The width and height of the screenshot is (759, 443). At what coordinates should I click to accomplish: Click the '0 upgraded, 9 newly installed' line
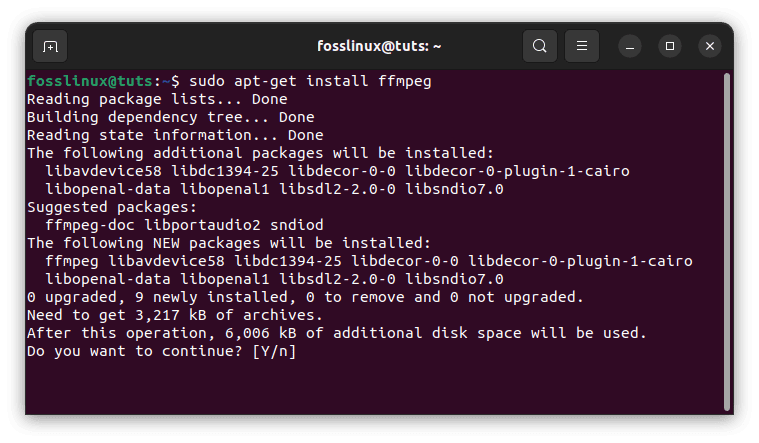(x=305, y=297)
